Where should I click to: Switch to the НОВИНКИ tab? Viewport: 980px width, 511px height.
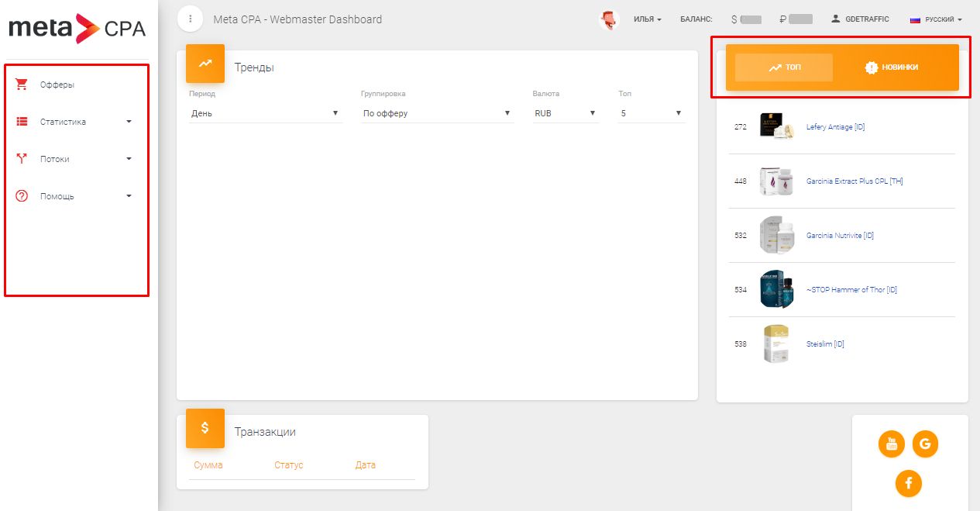point(892,67)
